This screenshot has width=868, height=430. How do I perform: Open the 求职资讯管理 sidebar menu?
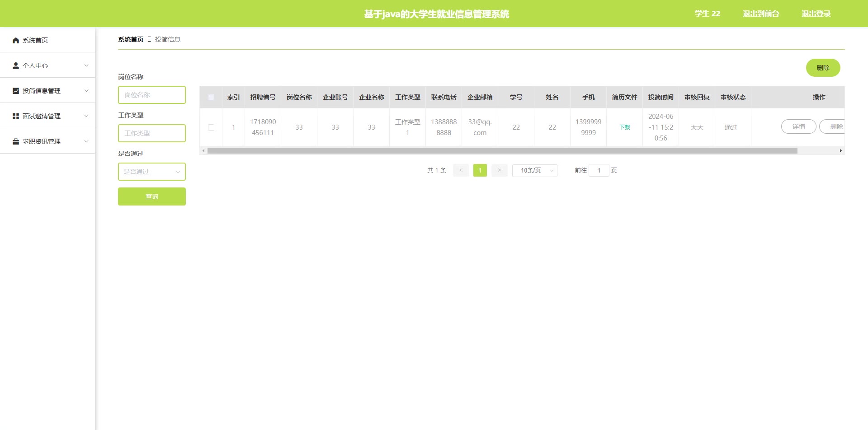click(x=47, y=141)
